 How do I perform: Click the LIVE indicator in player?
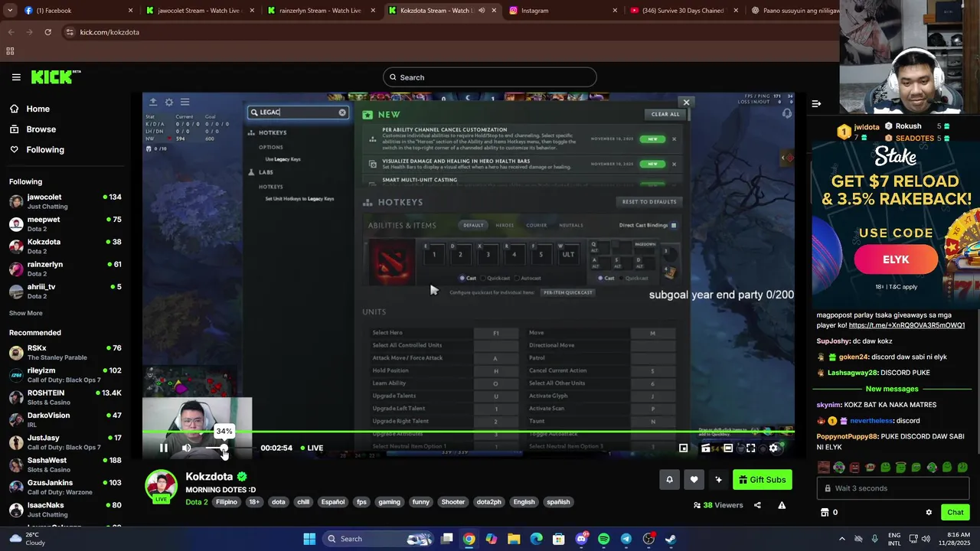point(312,448)
